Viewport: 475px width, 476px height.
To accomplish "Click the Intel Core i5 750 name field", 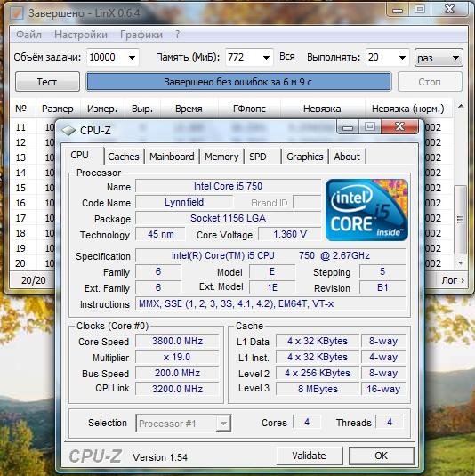I will coord(228,186).
